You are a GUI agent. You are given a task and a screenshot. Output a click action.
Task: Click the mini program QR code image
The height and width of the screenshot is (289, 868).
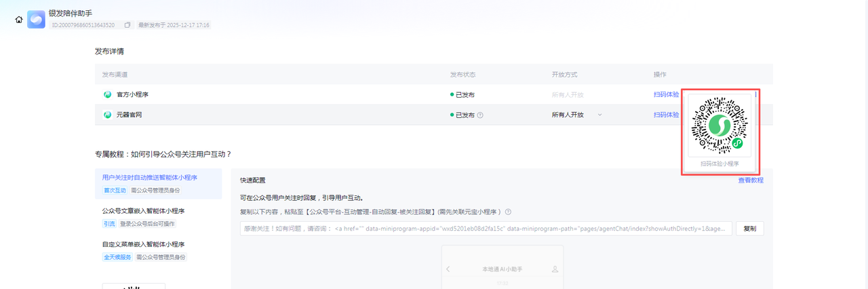(719, 126)
